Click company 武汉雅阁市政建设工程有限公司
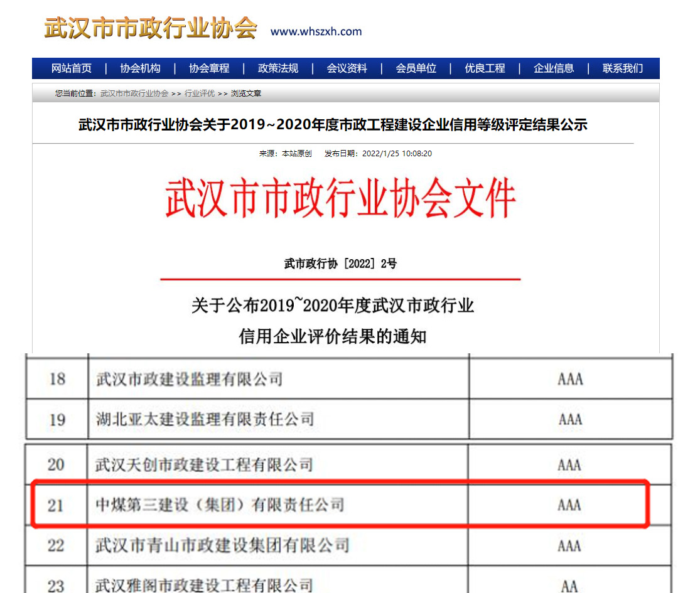This screenshot has width=700, height=593. [x=203, y=585]
